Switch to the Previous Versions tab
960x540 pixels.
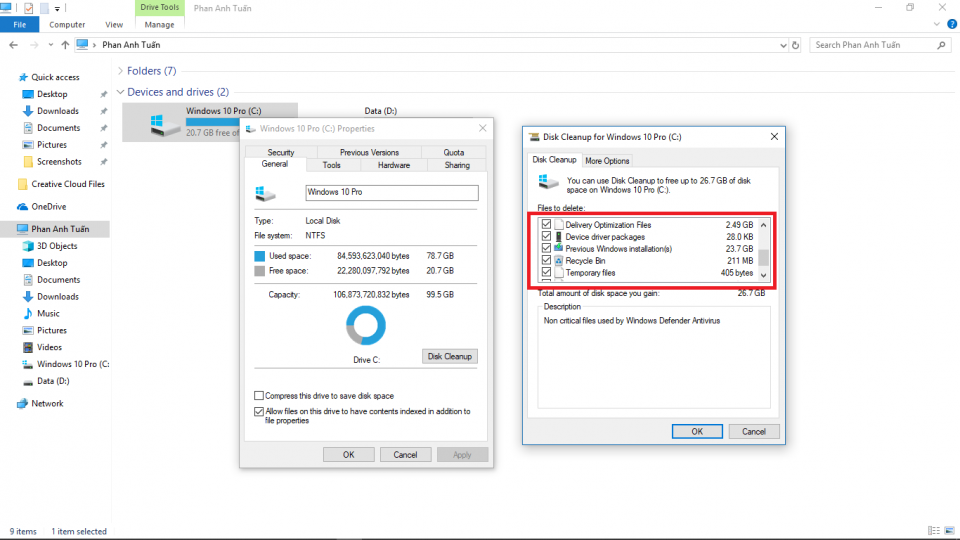(369, 152)
